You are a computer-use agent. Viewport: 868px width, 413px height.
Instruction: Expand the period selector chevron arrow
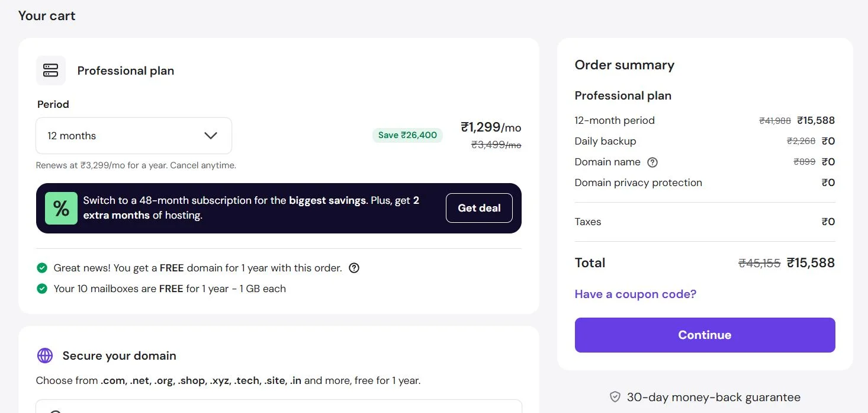[x=211, y=136]
